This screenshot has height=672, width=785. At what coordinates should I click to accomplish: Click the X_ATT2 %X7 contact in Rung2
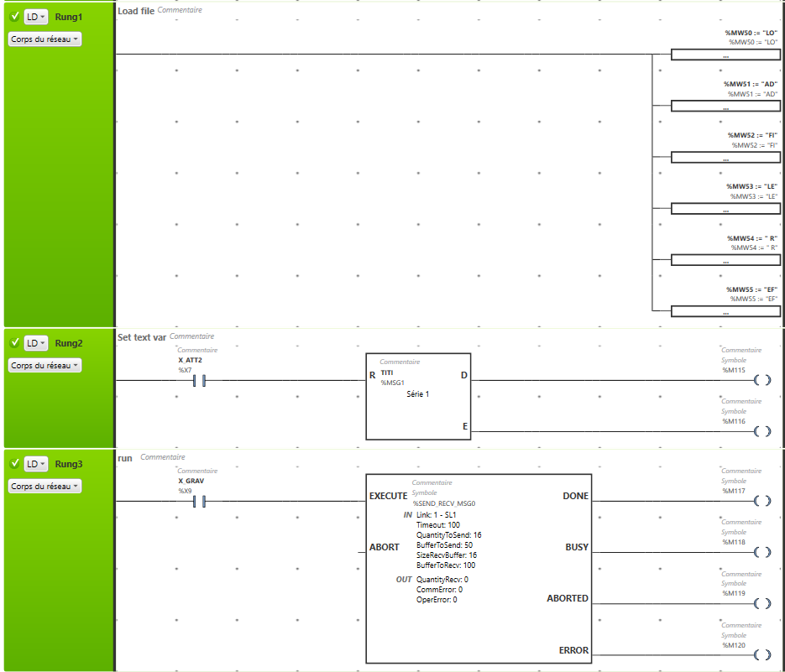pos(199,381)
